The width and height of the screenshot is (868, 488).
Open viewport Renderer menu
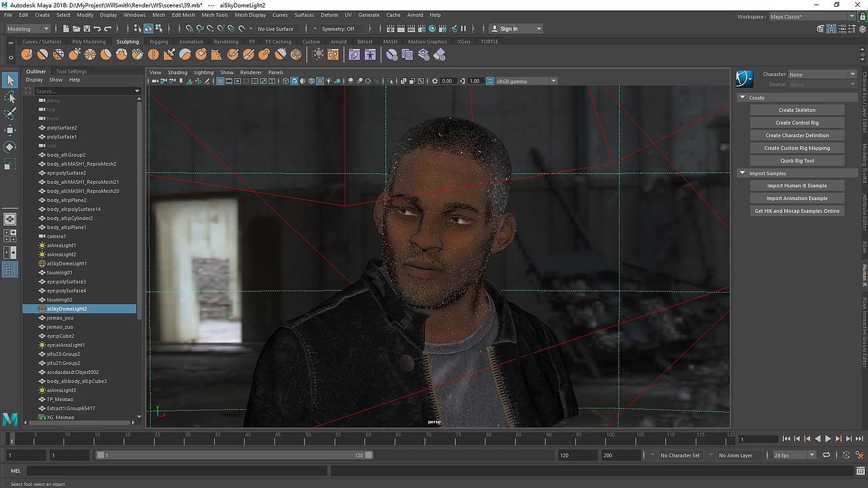click(250, 72)
